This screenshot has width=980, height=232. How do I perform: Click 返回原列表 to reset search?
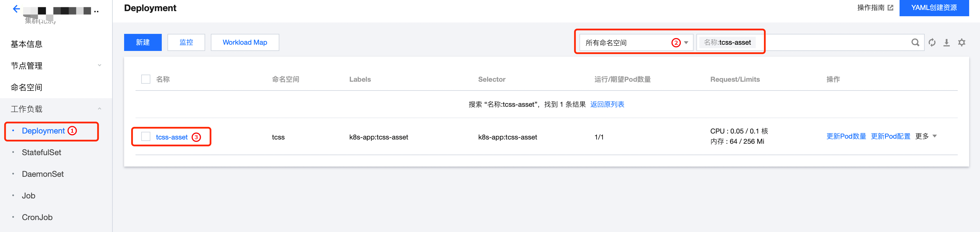click(607, 104)
